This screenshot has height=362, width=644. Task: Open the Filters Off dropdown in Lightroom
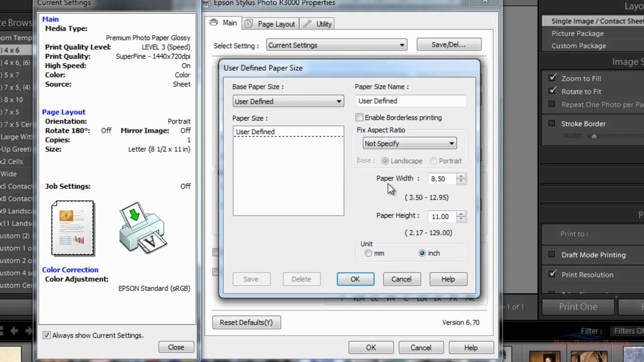(x=627, y=331)
